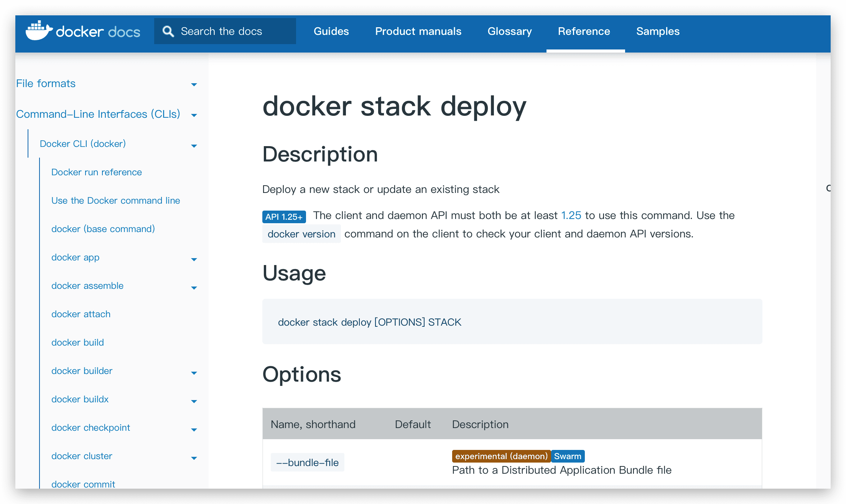
Task: Open the Guides tab
Action: pos(331,31)
